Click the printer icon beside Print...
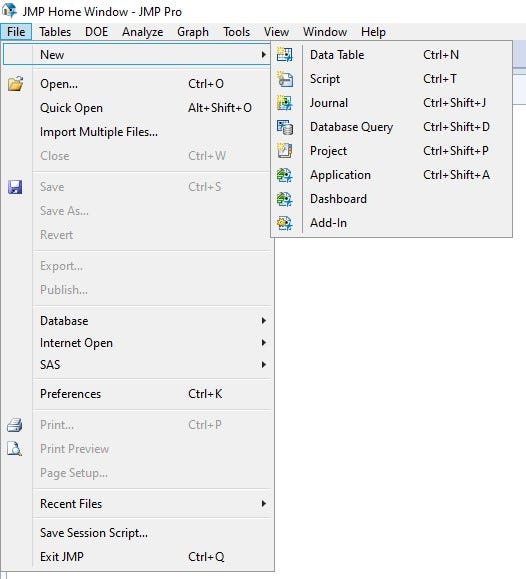Screen dimensions: 526x579 coord(15,425)
